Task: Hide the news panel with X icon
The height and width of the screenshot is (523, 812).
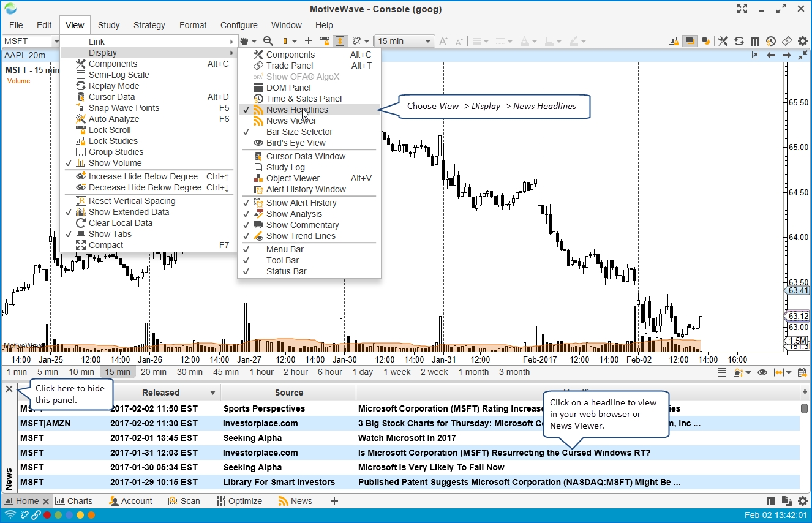Action: pyautogui.click(x=9, y=389)
